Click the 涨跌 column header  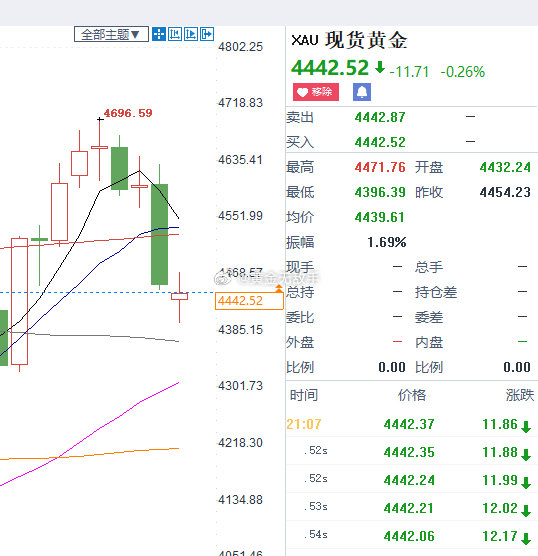pyautogui.click(x=520, y=395)
